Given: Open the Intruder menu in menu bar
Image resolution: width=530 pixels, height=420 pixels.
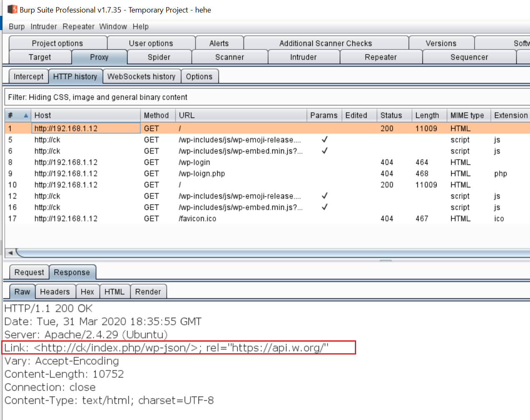Looking at the screenshot, I should click(x=43, y=27).
